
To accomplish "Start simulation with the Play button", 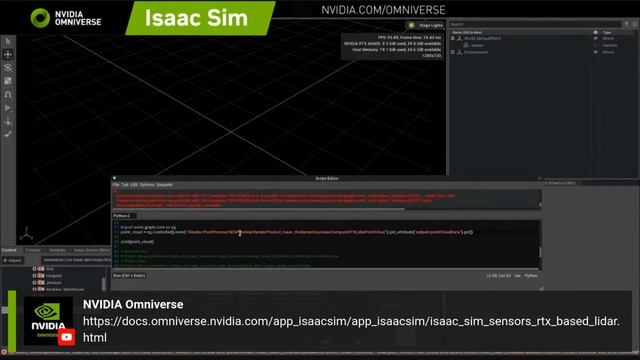I will pos(8,108).
